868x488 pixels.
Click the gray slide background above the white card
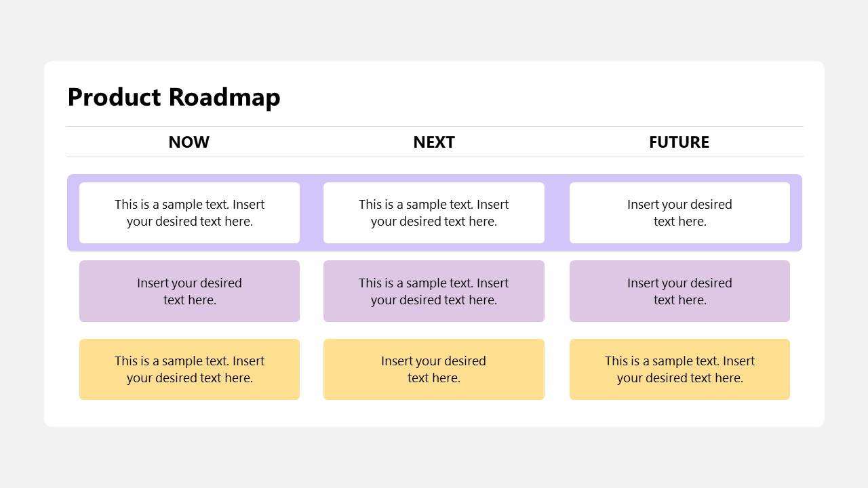(434, 30)
